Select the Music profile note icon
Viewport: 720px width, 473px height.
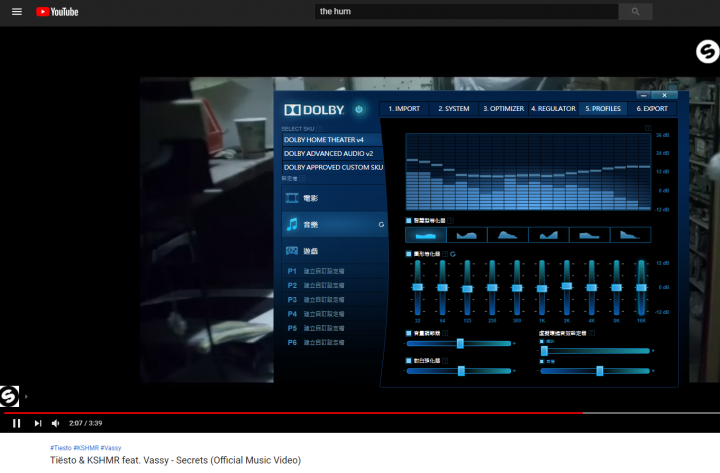[x=292, y=225]
